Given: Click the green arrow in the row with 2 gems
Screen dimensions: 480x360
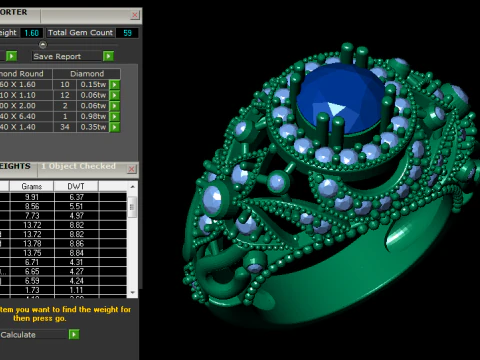Looking at the screenshot, I should click(114, 106).
